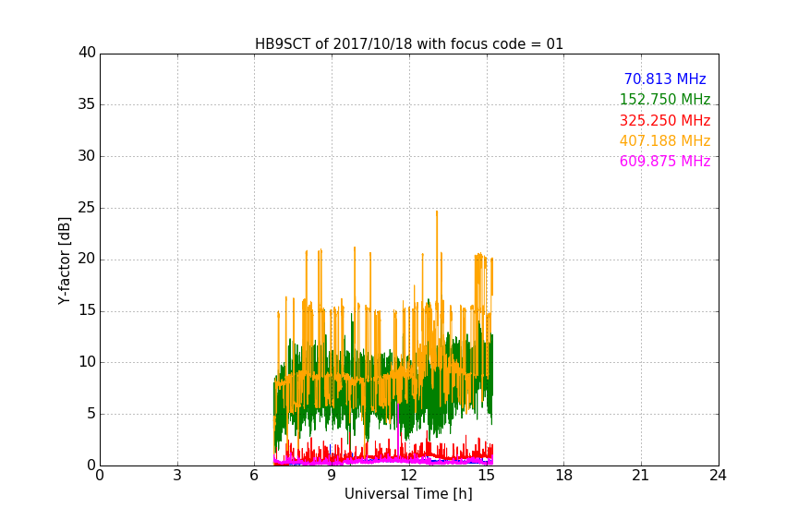The width and height of the screenshot is (798, 532).
Task: Click the y-axis tick label 5
Action: (x=91, y=414)
